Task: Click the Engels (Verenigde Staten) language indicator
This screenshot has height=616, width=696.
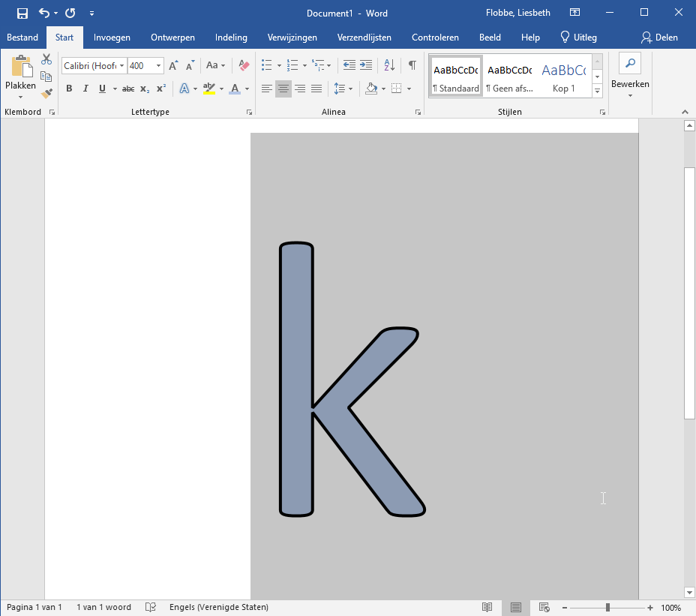Action: (219, 607)
